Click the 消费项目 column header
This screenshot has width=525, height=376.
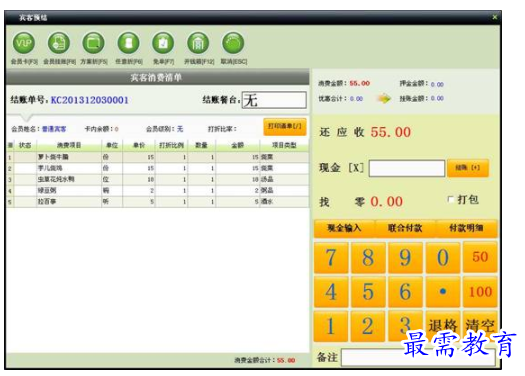pyautogui.click(x=69, y=145)
